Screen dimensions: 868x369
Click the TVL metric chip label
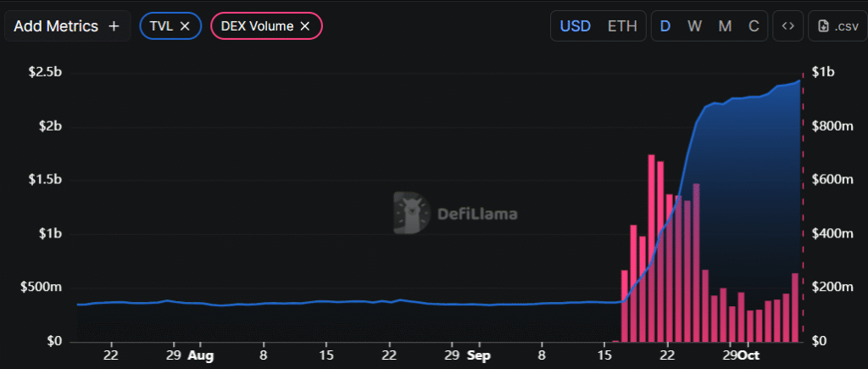(163, 26)
